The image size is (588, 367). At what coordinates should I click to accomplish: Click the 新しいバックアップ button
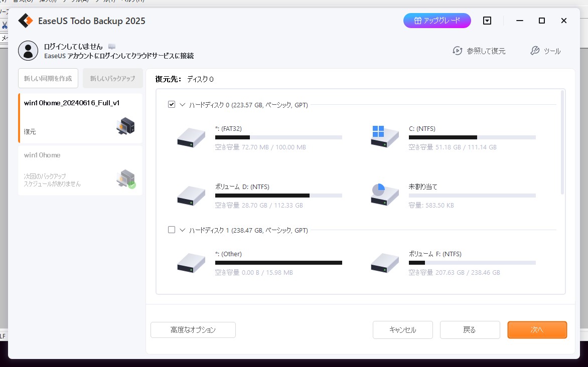(112, 78)
